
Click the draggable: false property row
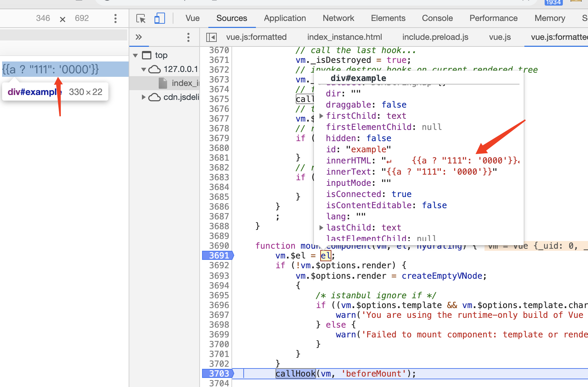pyautogui.click(x=366, y=105)
